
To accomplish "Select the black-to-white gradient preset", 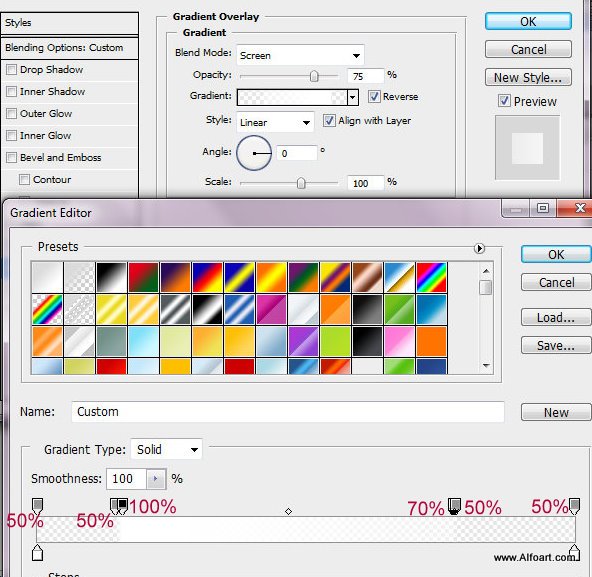I will click(x=111, y=277).
